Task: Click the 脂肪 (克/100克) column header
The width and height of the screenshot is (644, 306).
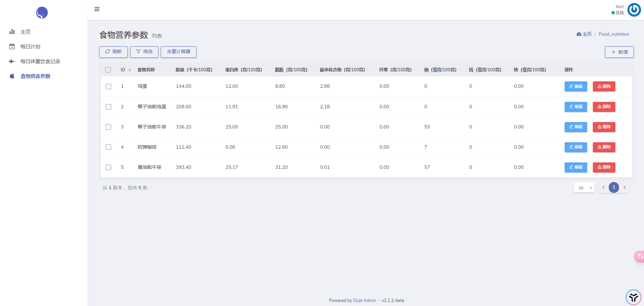Action: pyautogui.click(x=291, y=70)
